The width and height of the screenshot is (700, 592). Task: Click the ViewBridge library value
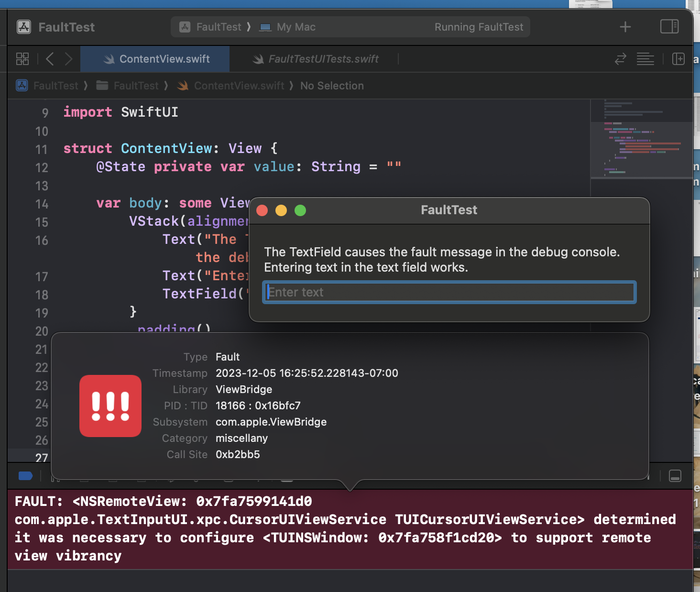(x=244, y=389)
